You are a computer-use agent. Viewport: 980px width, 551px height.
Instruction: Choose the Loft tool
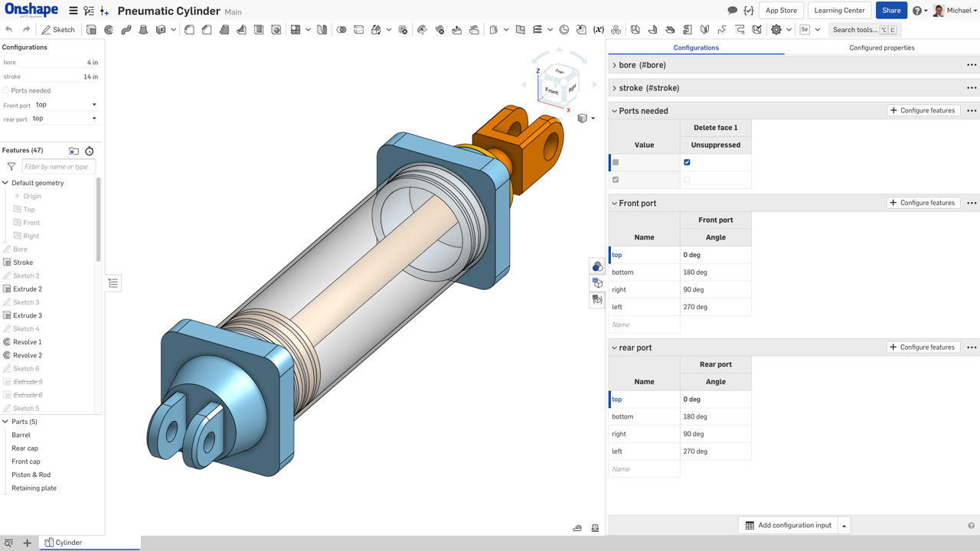tap(143, 30)
